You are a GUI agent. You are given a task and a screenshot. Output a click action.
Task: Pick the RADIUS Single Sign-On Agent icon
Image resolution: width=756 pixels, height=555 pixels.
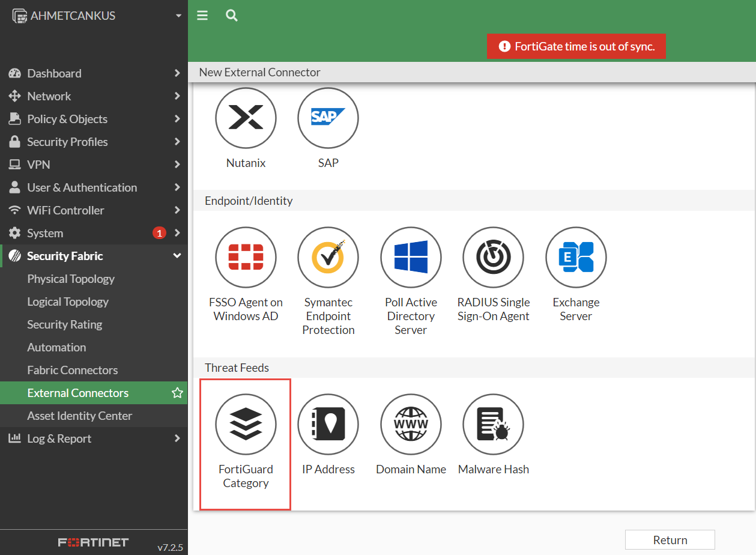[x=493, y=257]
